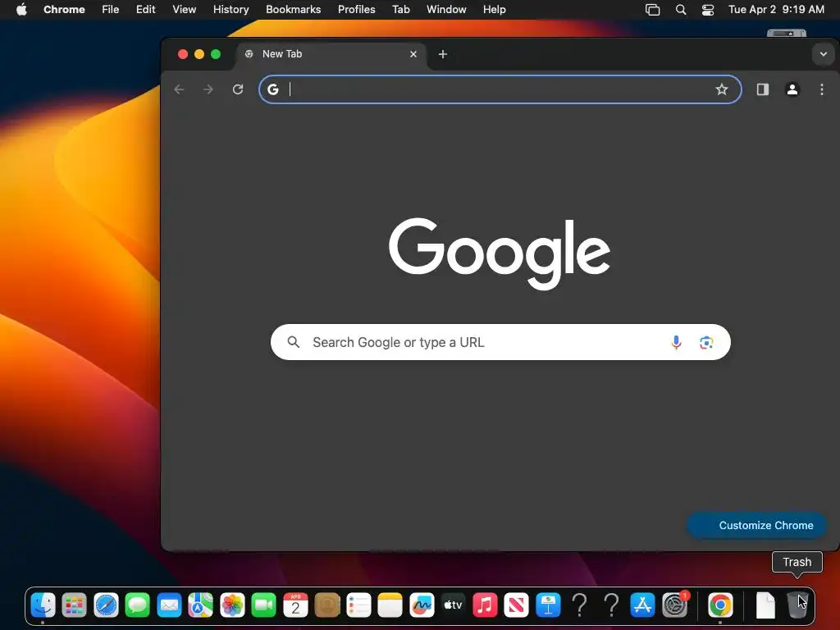Open FaceTime from the Dock
The width and height of the screenshot is (840, 630).
point(263,605)
